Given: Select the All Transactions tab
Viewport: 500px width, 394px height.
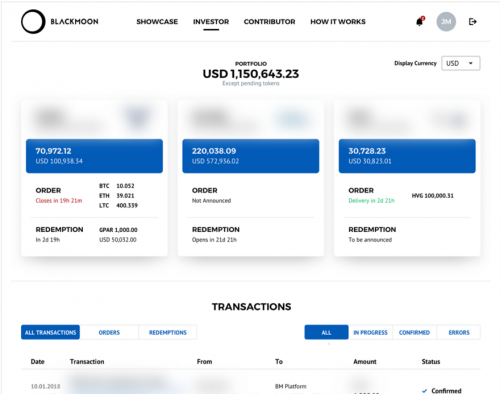Looking at the screenshot, I should click(50, 332).
